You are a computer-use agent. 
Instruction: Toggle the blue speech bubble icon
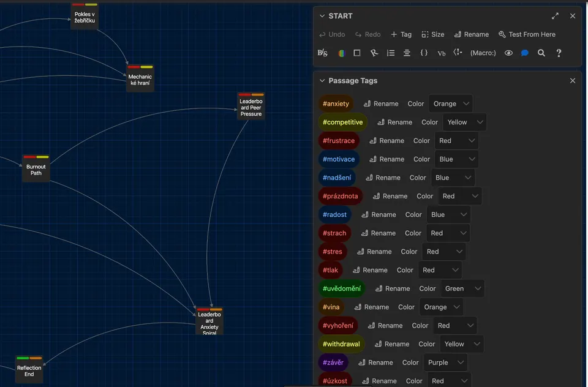(x=525, y=53)
